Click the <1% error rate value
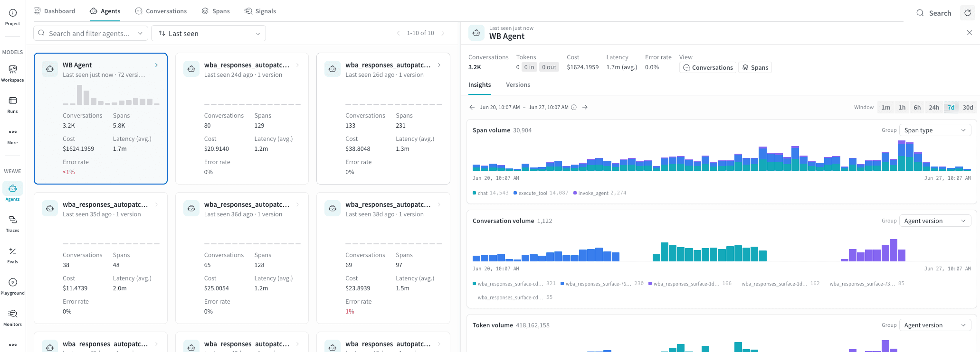This screenshot has height=352, width=980. pyautogui.click(x=69, y=172)
